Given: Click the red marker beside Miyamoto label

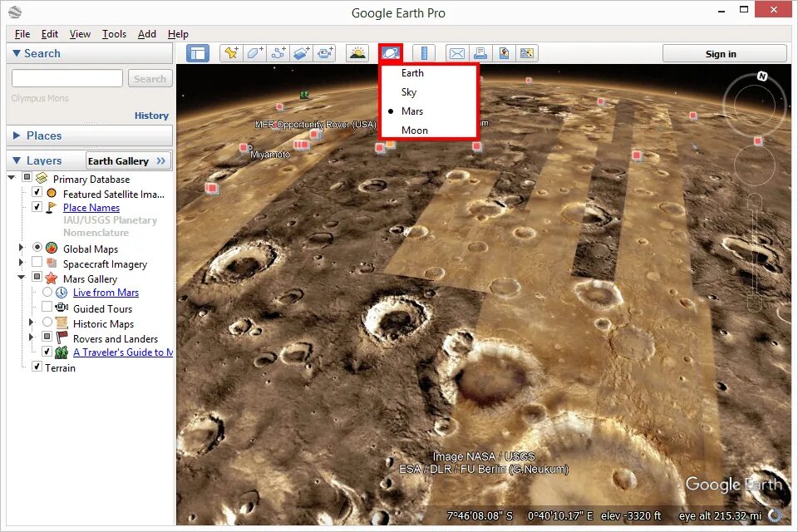Looking at the screenshot, I should pyautogui.click(x=244, y=148).
